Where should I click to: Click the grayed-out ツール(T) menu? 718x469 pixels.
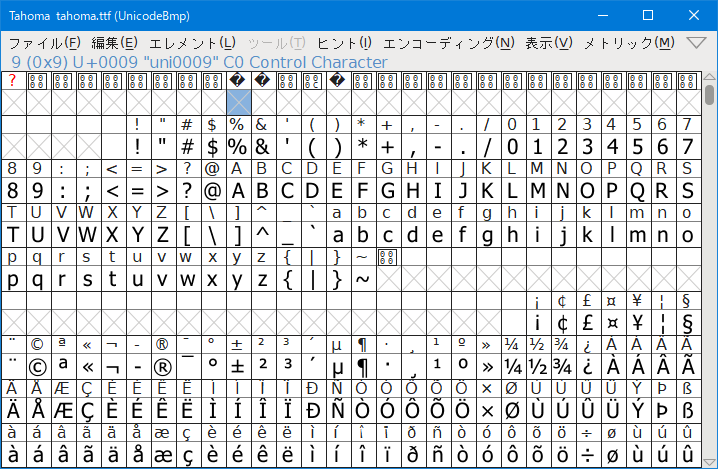pyautogui.click(x=277, y=43)
